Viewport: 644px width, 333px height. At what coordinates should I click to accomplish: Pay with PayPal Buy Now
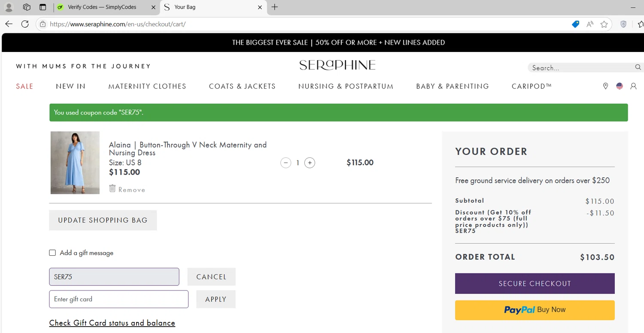pyautogui.click(x=535, y=310)
